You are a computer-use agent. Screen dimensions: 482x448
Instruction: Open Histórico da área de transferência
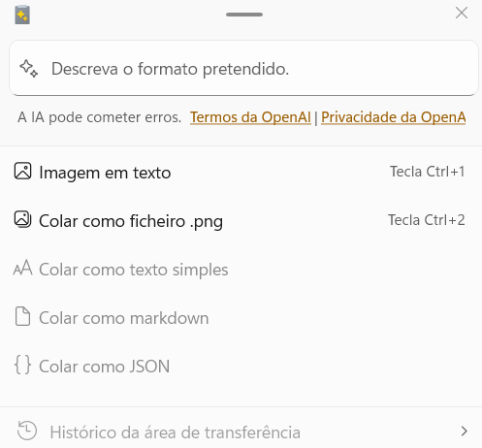(x=241, y=432)
